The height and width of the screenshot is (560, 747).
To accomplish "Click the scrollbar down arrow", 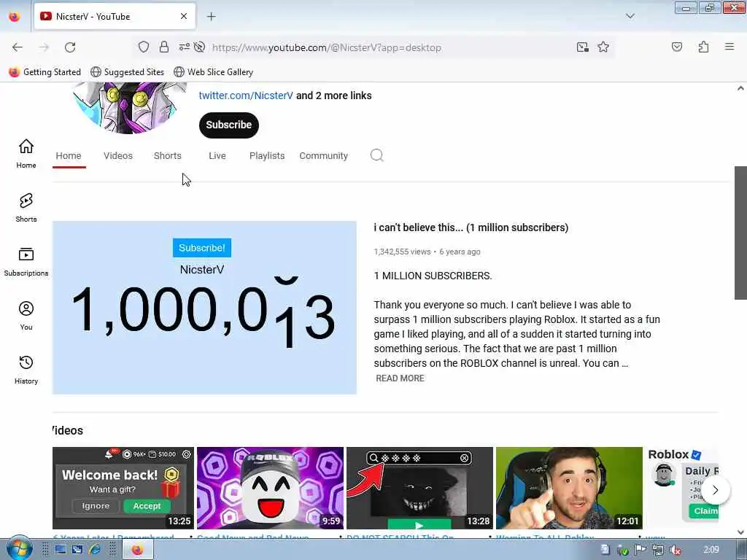I will pyautogui.click(x=740, y=532).
